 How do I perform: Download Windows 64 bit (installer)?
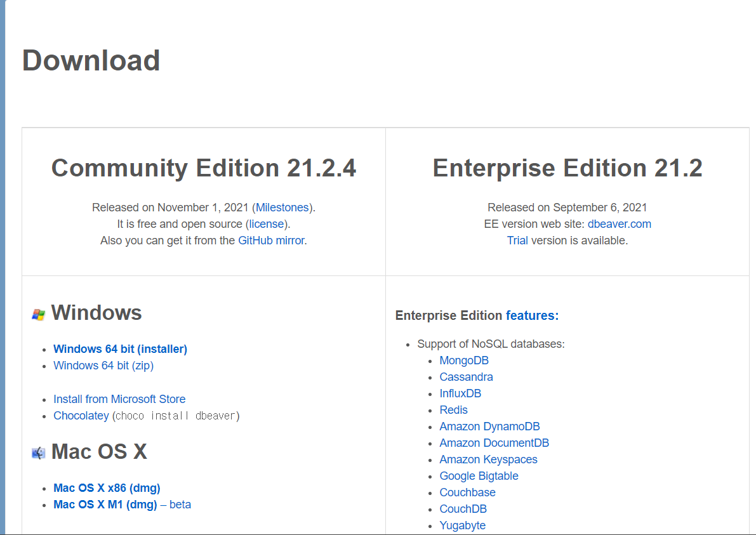120,349
